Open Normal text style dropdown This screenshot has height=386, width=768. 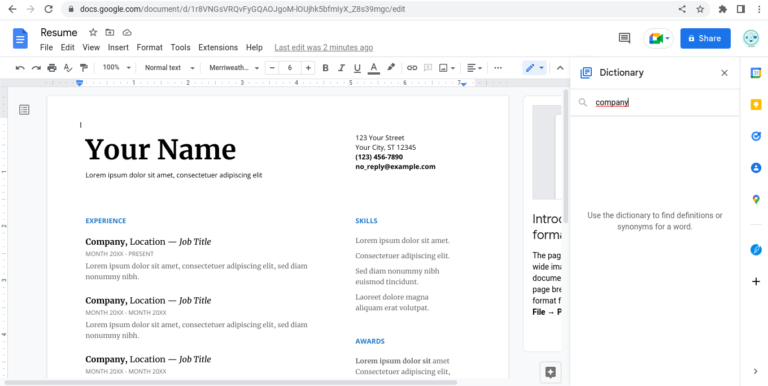(169, 68)
